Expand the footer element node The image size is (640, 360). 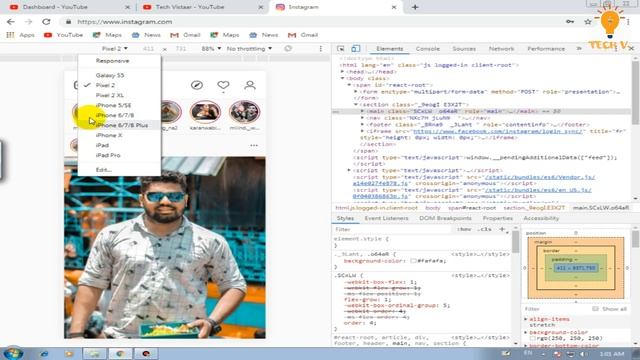tap(362, 124)
